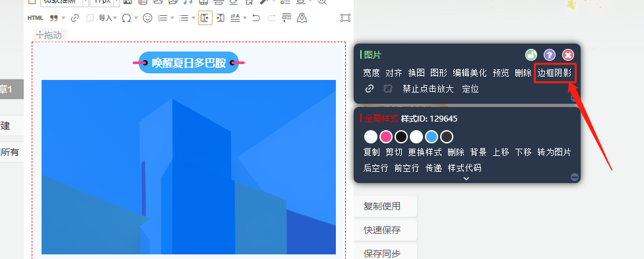This screenshot has height=259, width=644.
Task: Toggle the highlighted first-line indent icon
Action: 205,18
